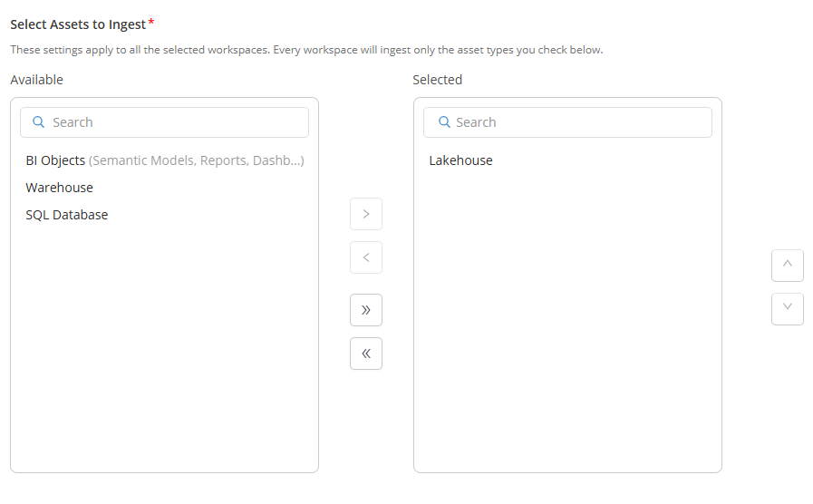Click the "Select Assets to Ingest" heading
813x504 pixels.
(77, 24)
